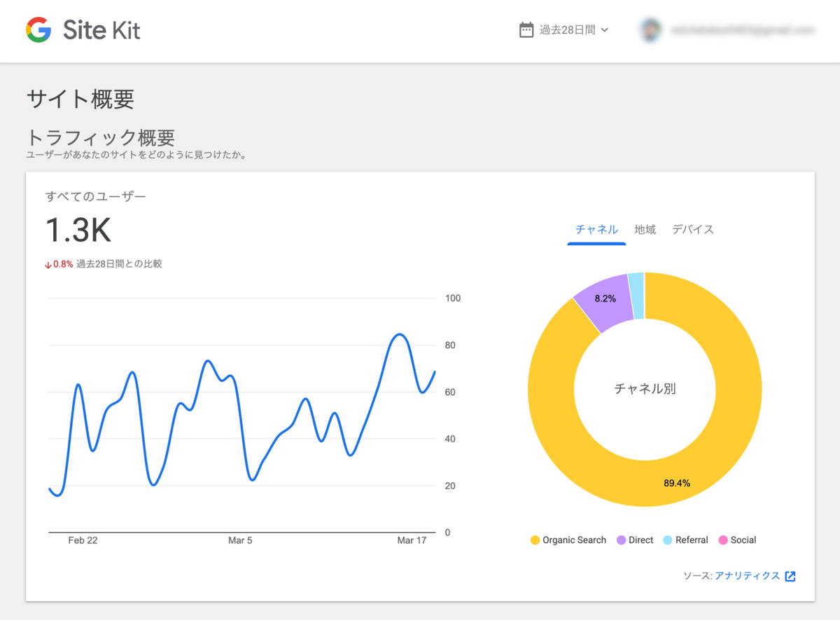Toggle the Direct channel in the legend

pyautogui.click(x=634, y=540)
